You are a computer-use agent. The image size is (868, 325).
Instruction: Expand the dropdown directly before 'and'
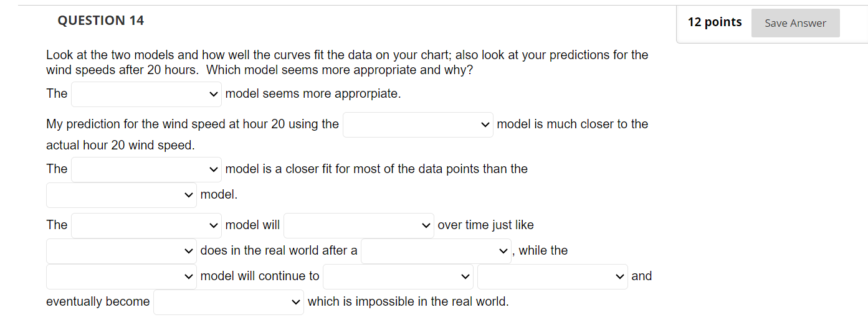click(x=552, y=276)
